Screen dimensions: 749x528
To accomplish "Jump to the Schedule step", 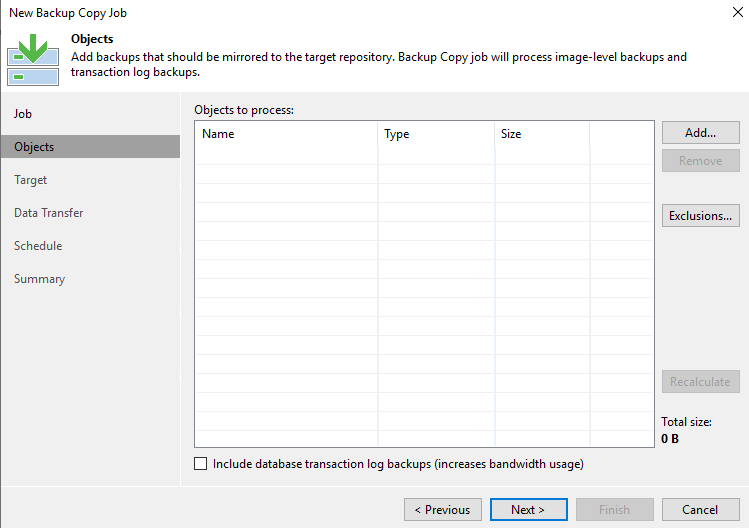I will pyautogui.click(x=38, y=246).
